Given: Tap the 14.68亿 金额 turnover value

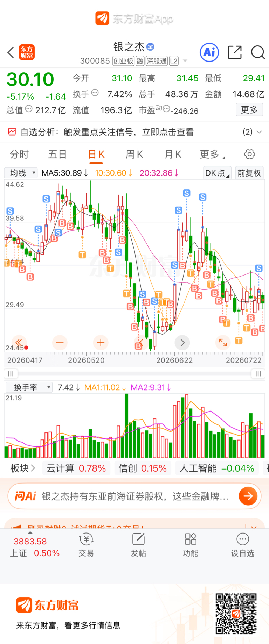Looking at the screenshot, I should click(248, 94).
